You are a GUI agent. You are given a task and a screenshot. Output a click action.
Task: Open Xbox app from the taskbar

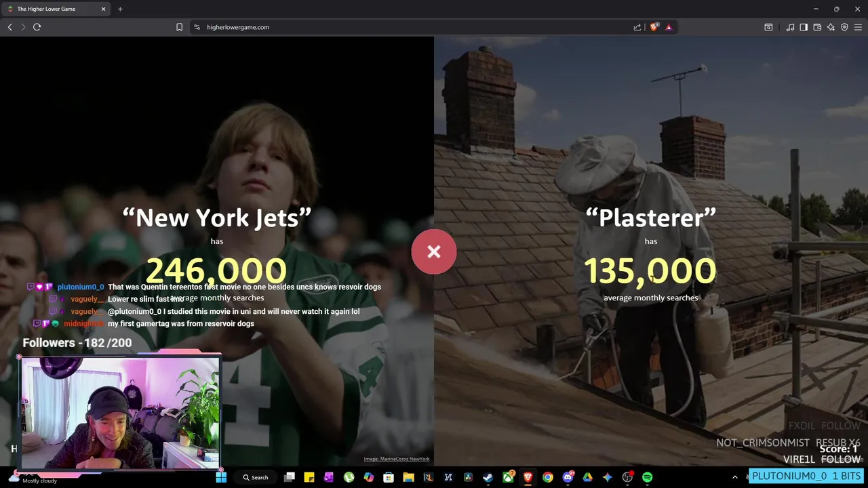click(x=508, y=477)
